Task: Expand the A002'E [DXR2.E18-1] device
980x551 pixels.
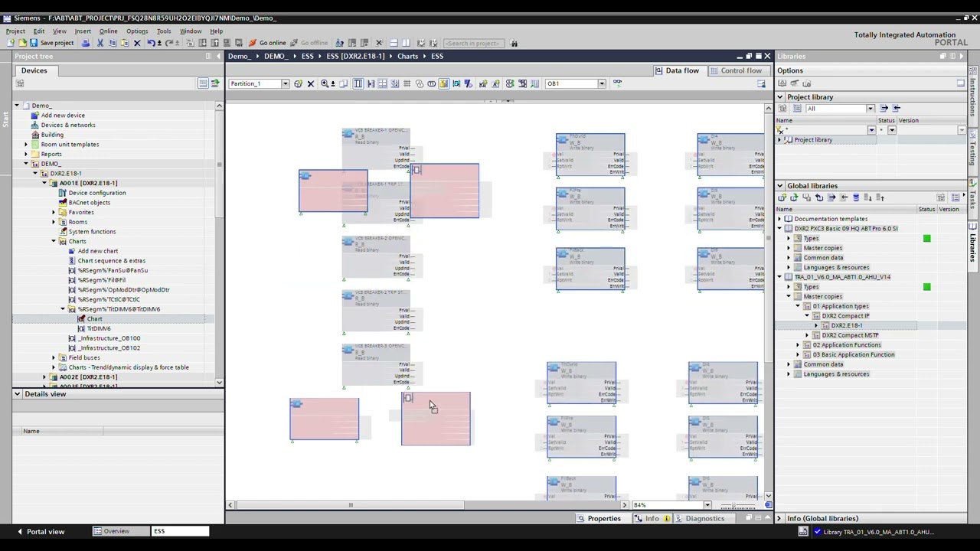Action: 44,377
